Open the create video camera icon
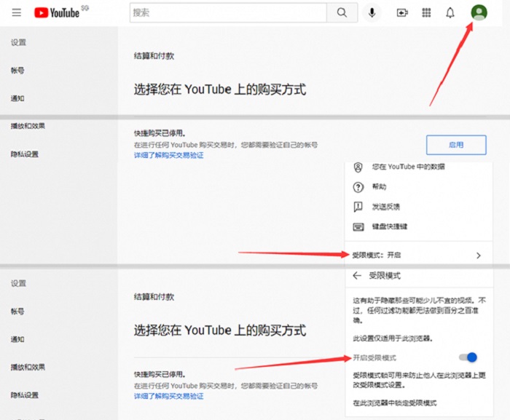 point(402,12)
